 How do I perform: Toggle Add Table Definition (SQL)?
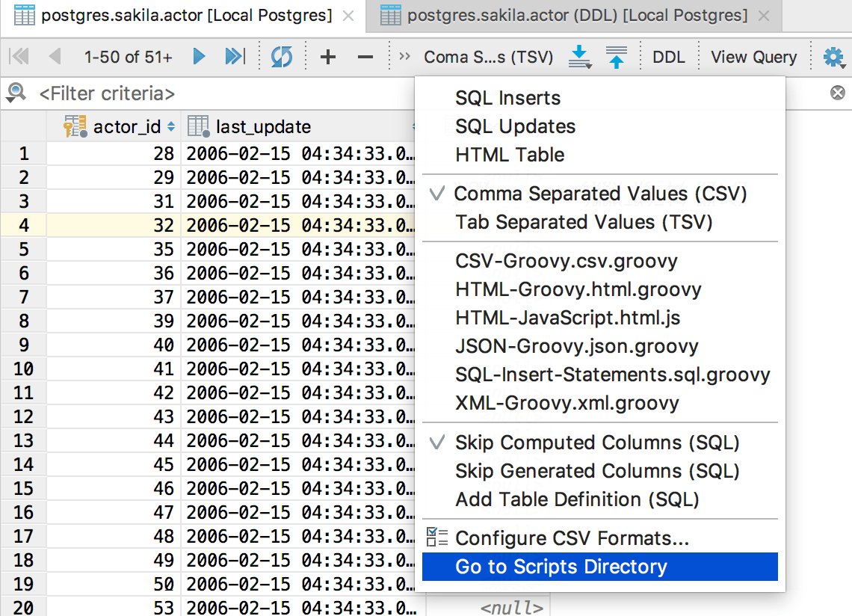pos(600,499)
